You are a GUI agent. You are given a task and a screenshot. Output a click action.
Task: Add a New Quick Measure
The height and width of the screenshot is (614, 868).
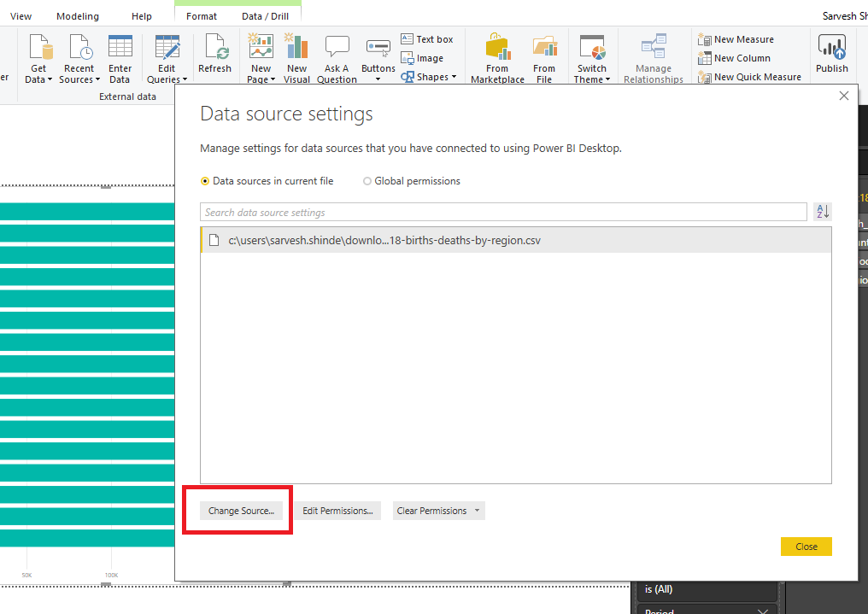coord(749,76)
